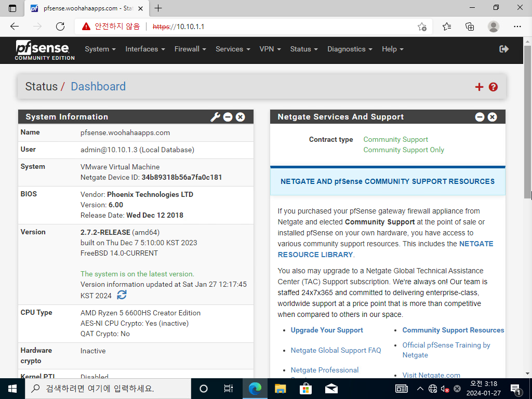Collapse the System Information widget

point(228,117)
